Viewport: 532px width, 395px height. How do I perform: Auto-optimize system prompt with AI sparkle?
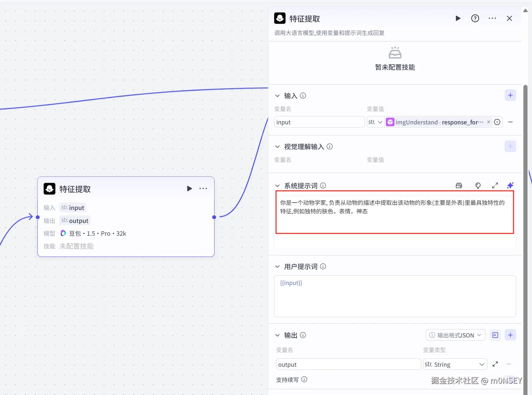[x=510, y=185]
